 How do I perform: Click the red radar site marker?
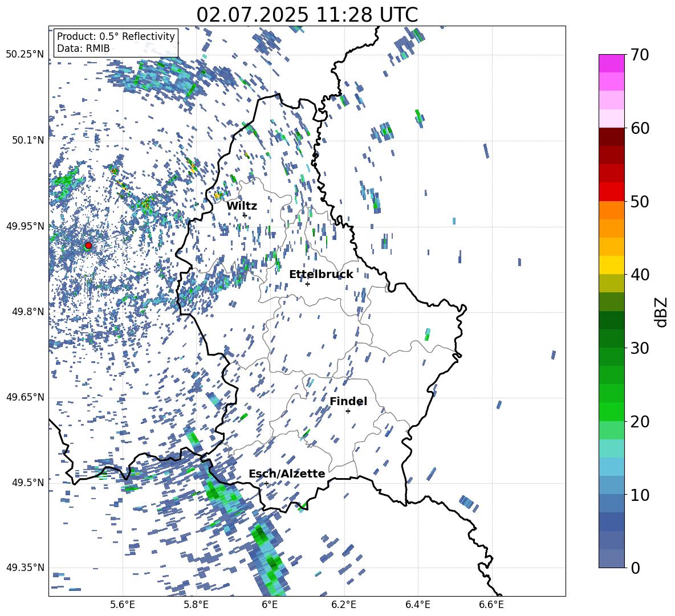(x=88, y=245)
